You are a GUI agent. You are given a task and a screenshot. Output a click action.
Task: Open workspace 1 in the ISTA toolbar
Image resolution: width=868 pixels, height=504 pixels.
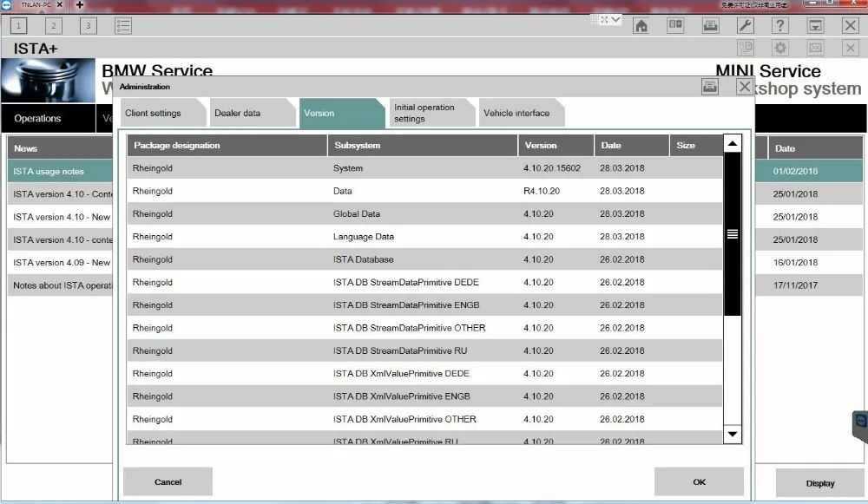click(18, 25)
